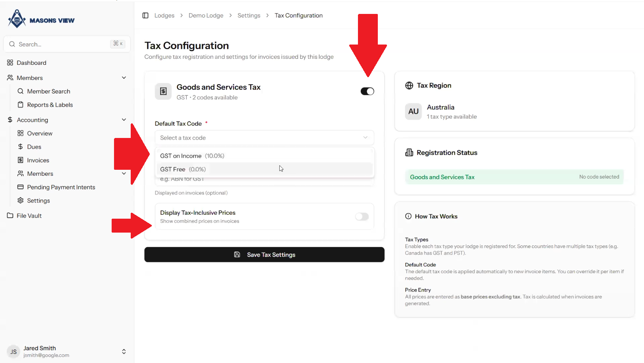Click the Registration Status building icon
The width and height of the screenshot is (644, 363).
(x=409, y=153)
